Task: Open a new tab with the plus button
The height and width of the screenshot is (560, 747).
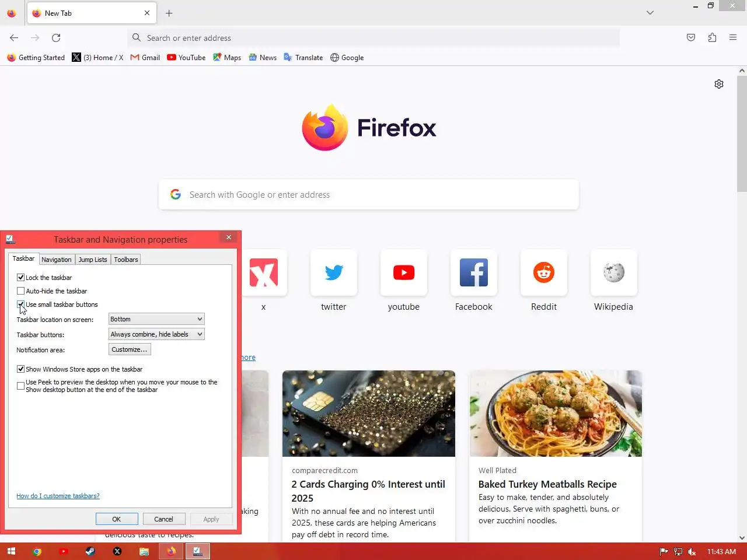Action: 169,13
